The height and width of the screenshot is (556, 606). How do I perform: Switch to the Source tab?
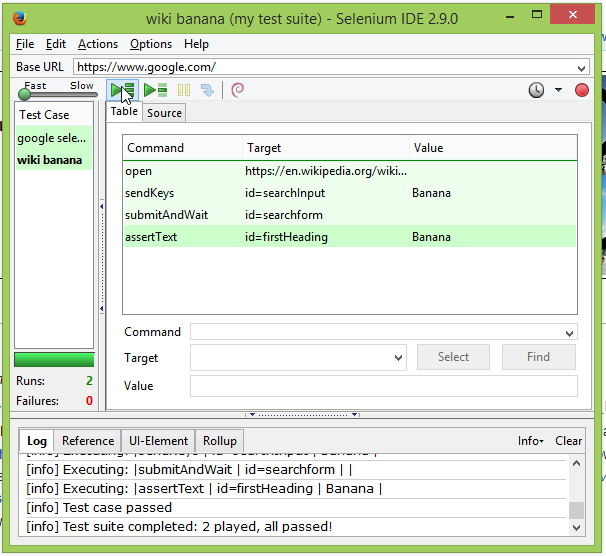[x=164, y=113]
